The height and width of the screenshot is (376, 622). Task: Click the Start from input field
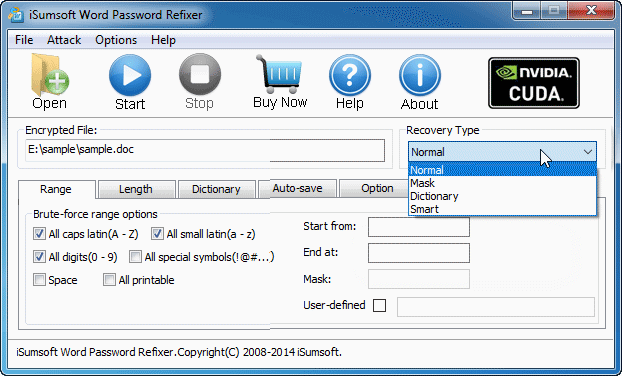click(419, 227)
